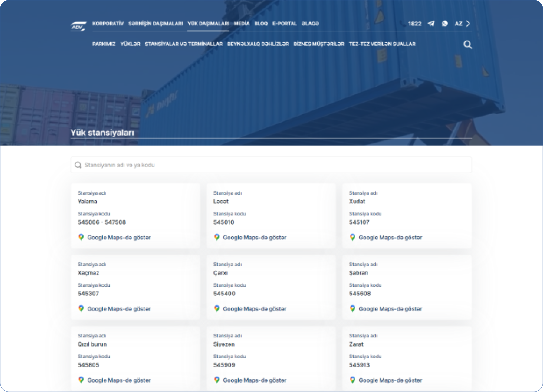Show Şabran on Google Maps link
The image size is (543, 392).
tap(390, 309)
